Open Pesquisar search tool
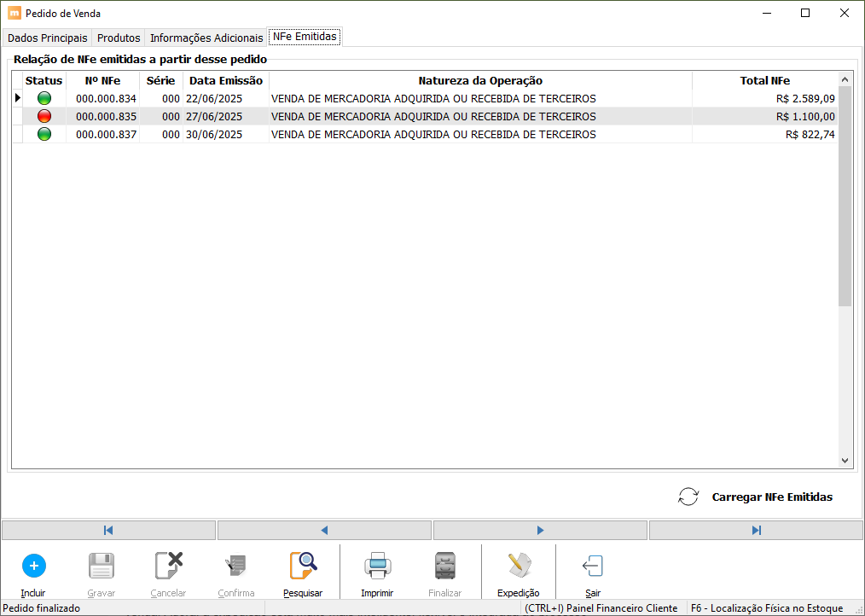 pos(303,565)
